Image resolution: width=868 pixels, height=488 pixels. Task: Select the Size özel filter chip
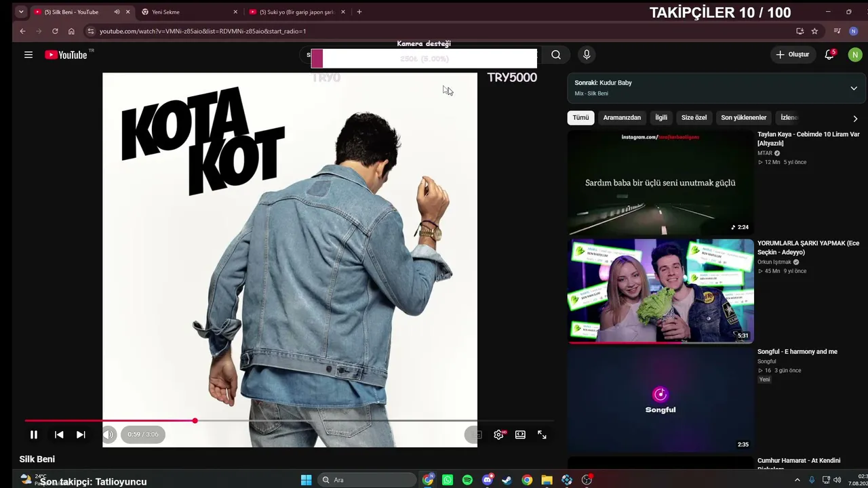pos(694,118)
